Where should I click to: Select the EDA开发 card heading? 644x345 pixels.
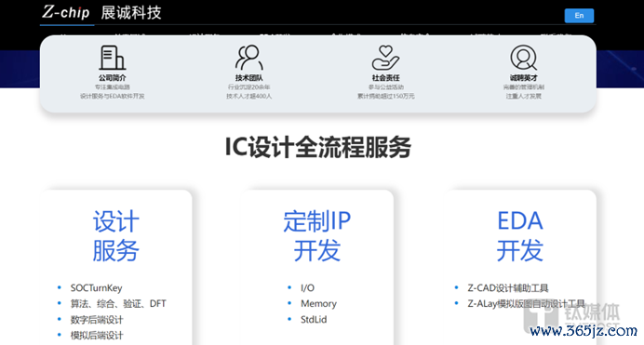coord(520,236)
